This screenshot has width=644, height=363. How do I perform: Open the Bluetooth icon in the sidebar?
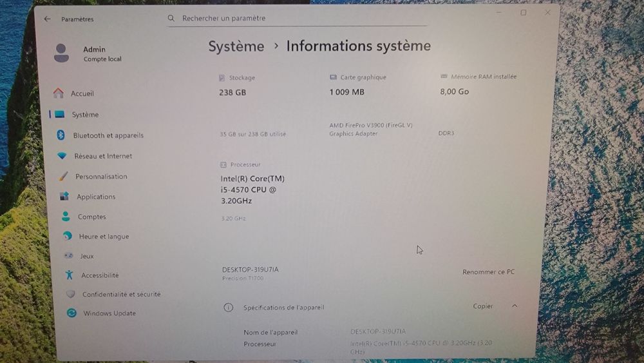coord(61,135)
